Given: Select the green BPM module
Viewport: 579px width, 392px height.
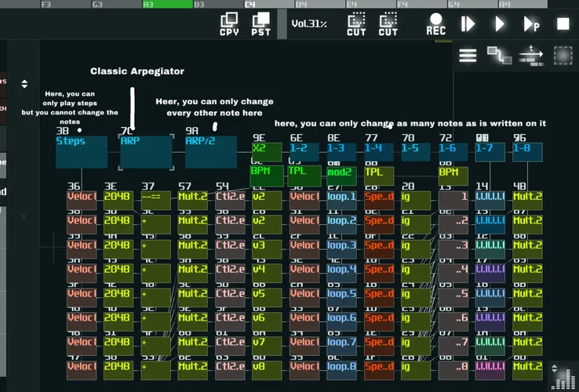Looking at the screenshot, I should tap(267, 176).
